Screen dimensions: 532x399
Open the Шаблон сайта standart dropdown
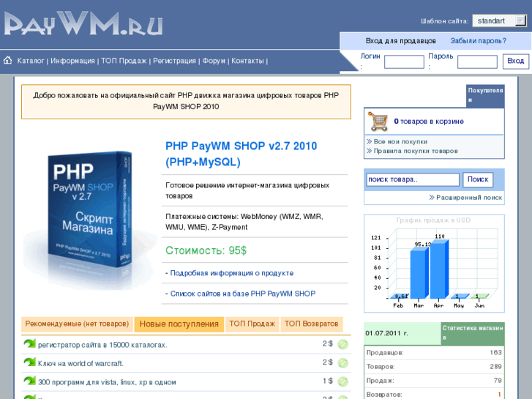(499, 20)
